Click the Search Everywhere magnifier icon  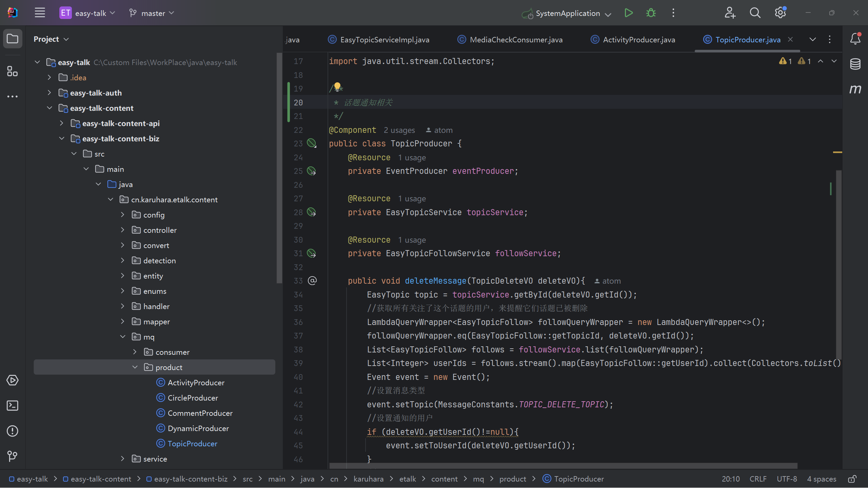pyautogui.click(x=755, y=13)
